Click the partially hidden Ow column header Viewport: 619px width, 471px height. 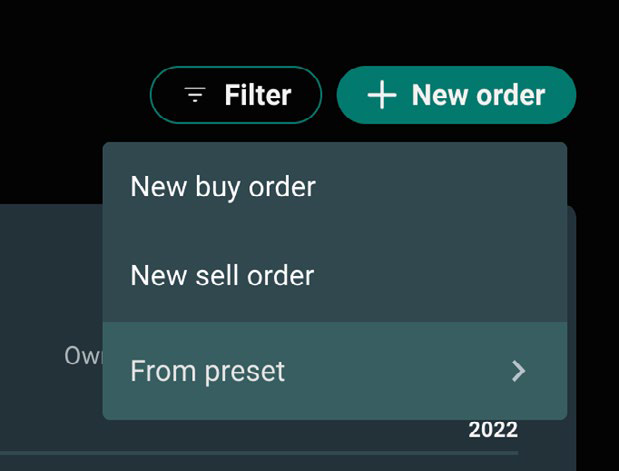click(83, 356)
